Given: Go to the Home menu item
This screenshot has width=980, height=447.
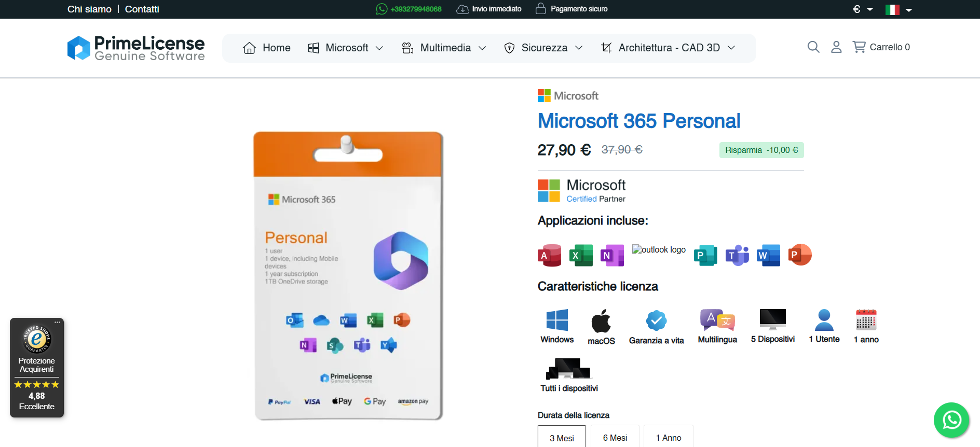Looking at the screenshot, I should pyautogui.click(x=267, y=48).
